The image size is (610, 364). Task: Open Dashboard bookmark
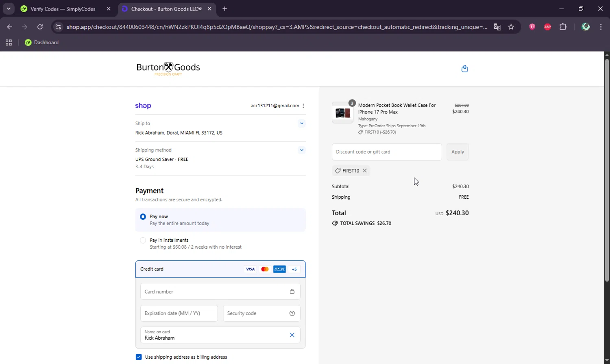coord(41,42)
